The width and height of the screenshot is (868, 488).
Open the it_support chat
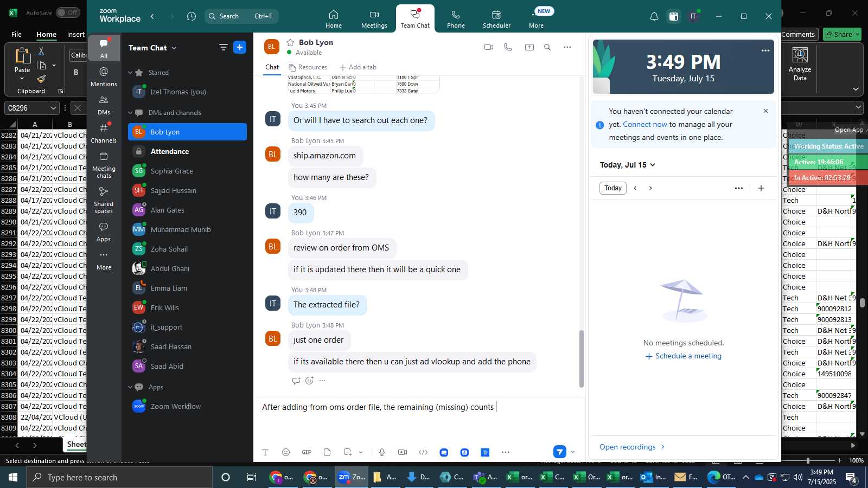pos(187,327)
